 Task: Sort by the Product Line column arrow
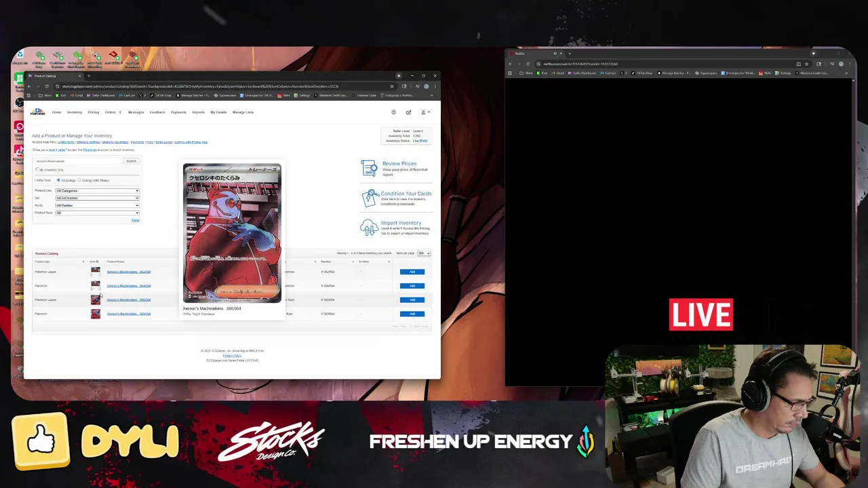tap(83, 262)
